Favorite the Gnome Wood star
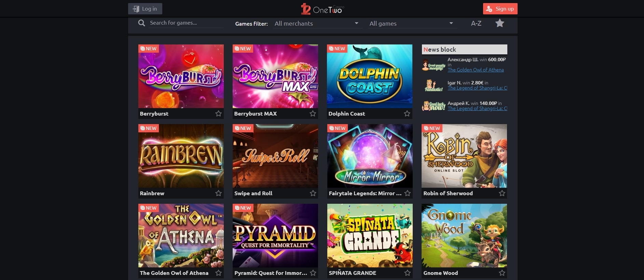The image size is (644, 280). (x=502, y=273)
